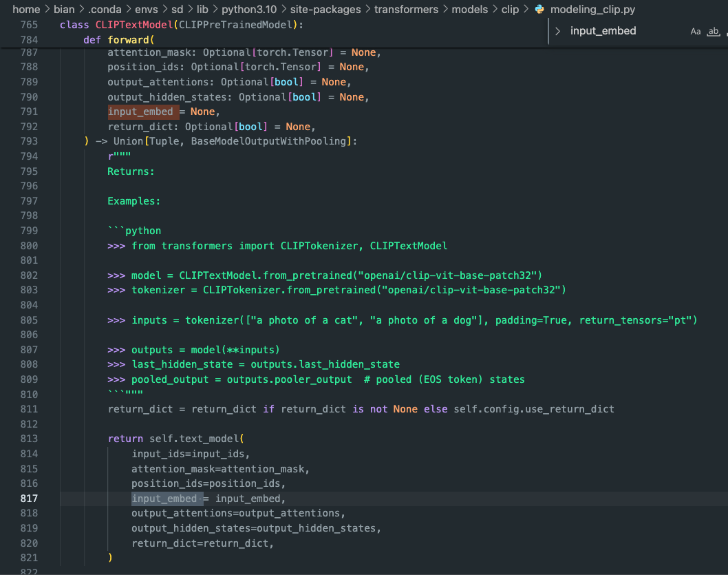The height and width of the screenshot is (575, 728).
Task: Open the bian breadcrumb segment
Action: click(64, 9)
